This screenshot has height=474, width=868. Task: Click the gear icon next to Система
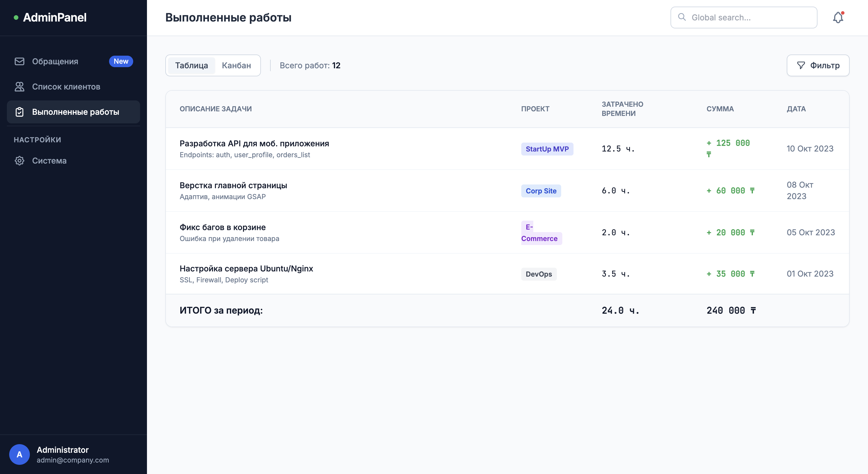[20, 161]
